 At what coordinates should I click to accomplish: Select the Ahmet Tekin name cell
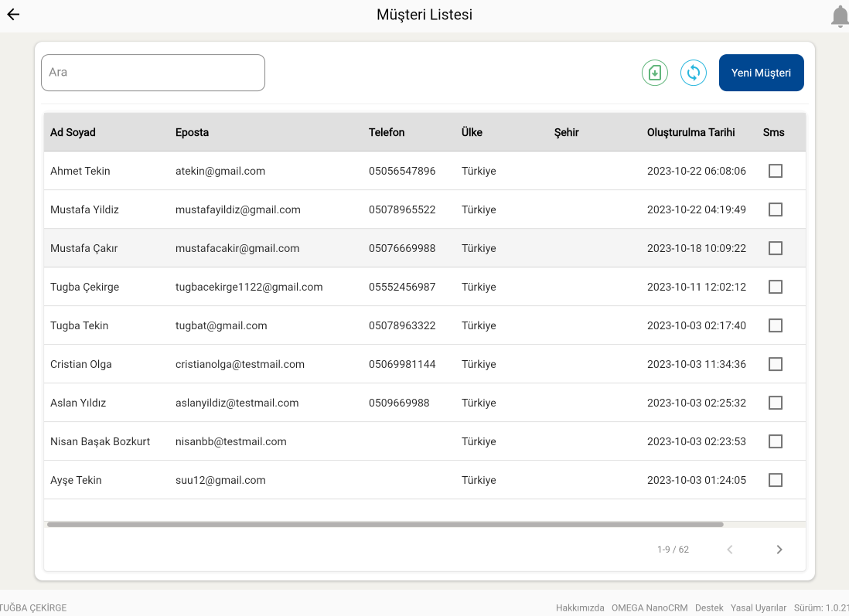coord(80,171)
